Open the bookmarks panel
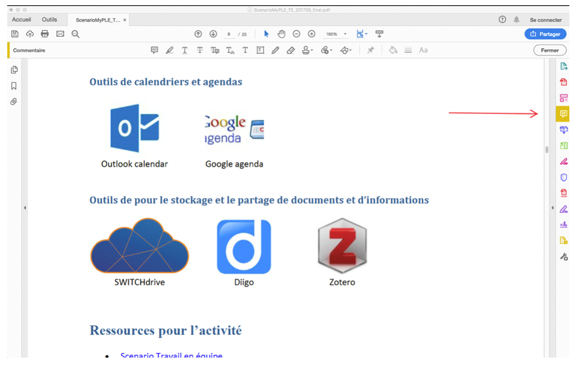The image size is (588, 368). pyautogui.click(x=14, y=86)
